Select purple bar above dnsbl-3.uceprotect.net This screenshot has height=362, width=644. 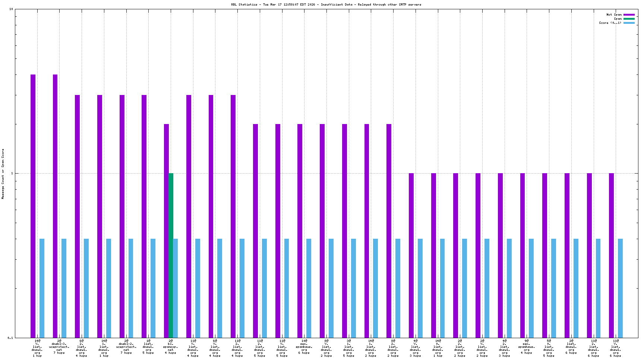(x=55, y=206)
